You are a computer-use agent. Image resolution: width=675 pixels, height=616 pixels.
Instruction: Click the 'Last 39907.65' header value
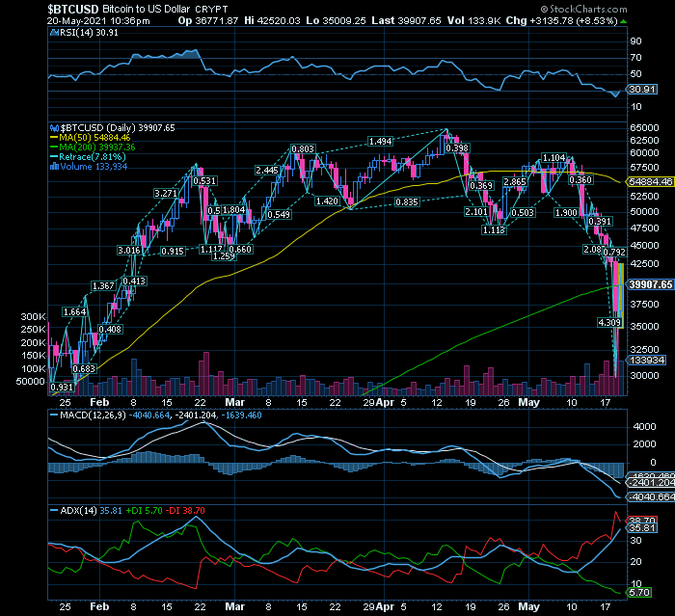[x=406, y=20]
